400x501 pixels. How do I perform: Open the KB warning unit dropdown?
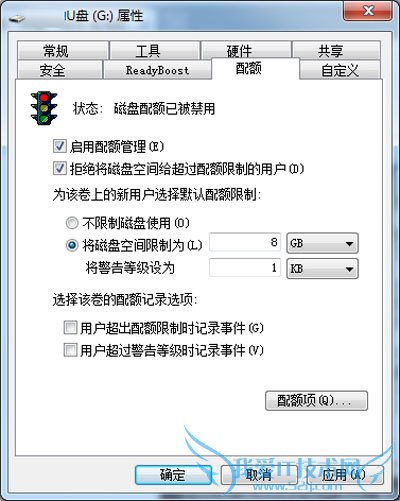[322, 268]
